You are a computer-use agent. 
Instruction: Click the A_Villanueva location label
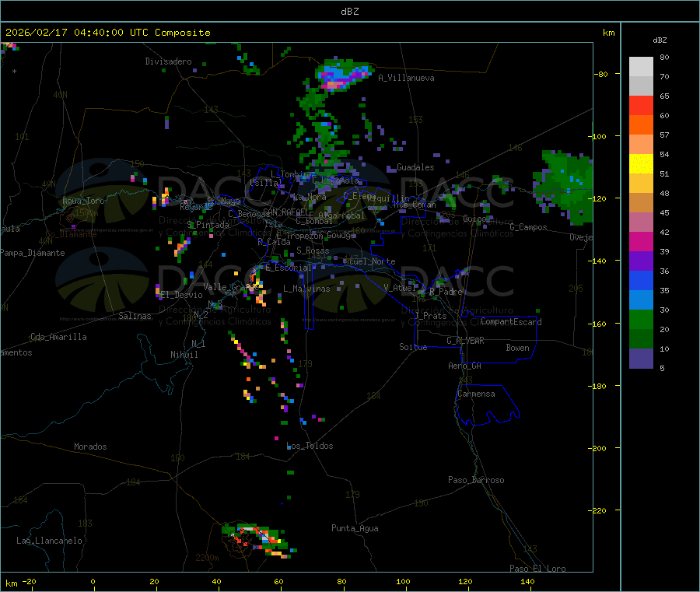406,78
